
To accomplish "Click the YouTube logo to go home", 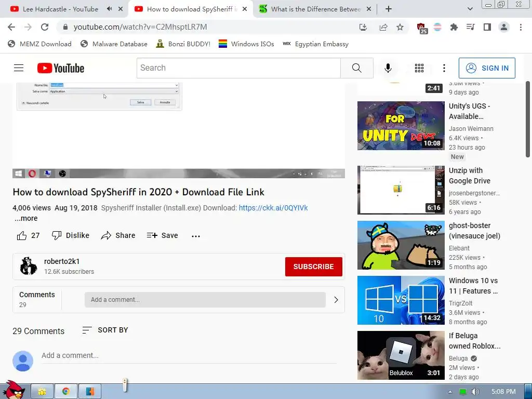I will (x=61, y=68).
